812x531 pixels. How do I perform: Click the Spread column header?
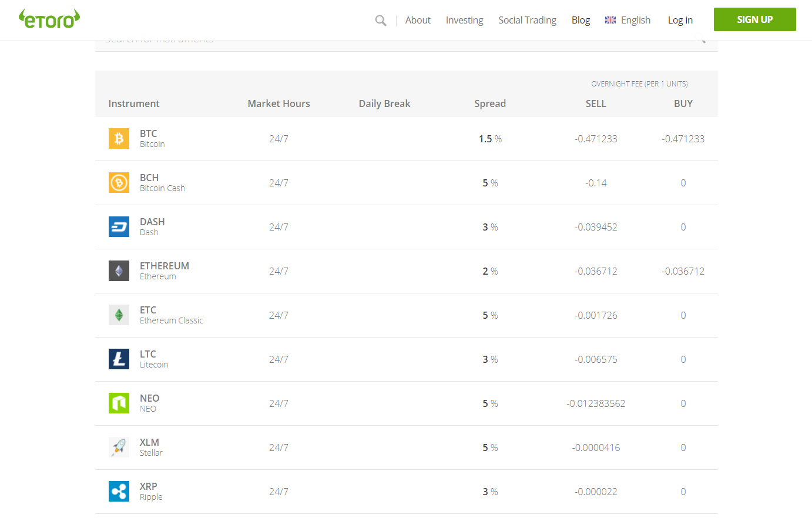(490, 103)
